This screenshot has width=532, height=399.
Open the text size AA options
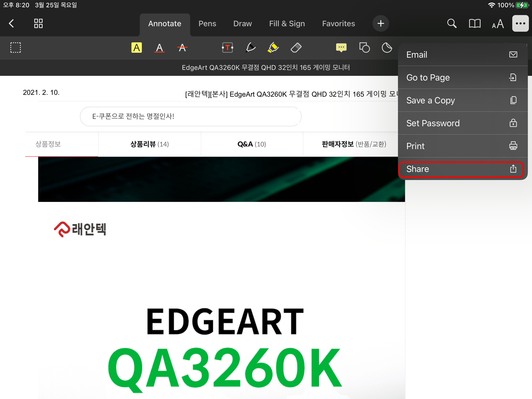tap(498, 24)
